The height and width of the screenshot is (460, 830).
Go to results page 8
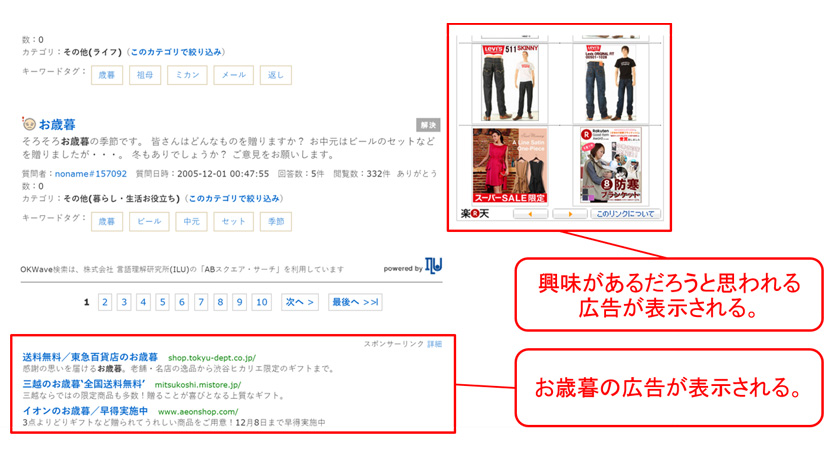pos(220,302)
